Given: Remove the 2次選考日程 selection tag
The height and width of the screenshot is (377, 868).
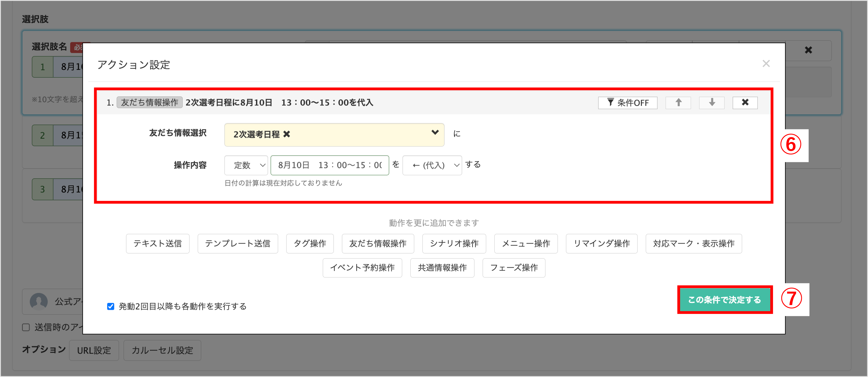Looking at the screenshot, I should pyautogui.click(x=286, y=134).
